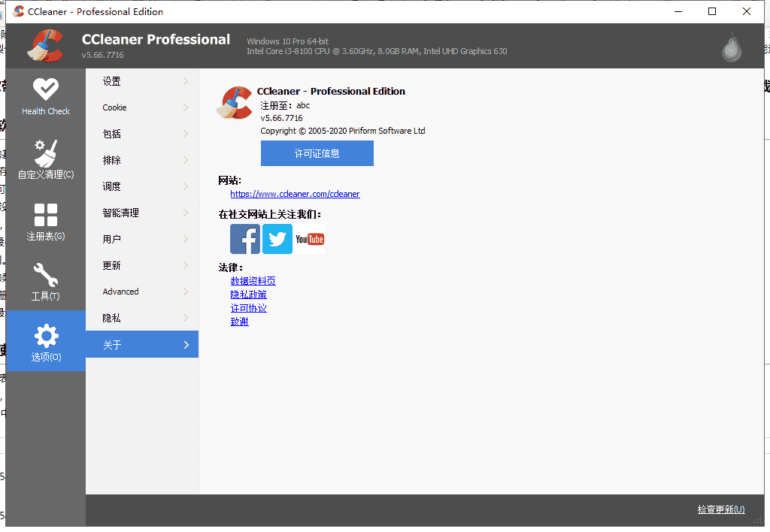This screenshot has width=770, height=532.
Task: Open the ccleaner.com website link
Action: 295,194
